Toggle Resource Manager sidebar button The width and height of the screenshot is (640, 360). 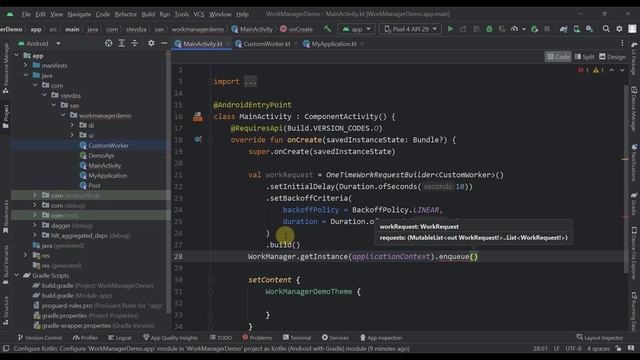(6, 68)
